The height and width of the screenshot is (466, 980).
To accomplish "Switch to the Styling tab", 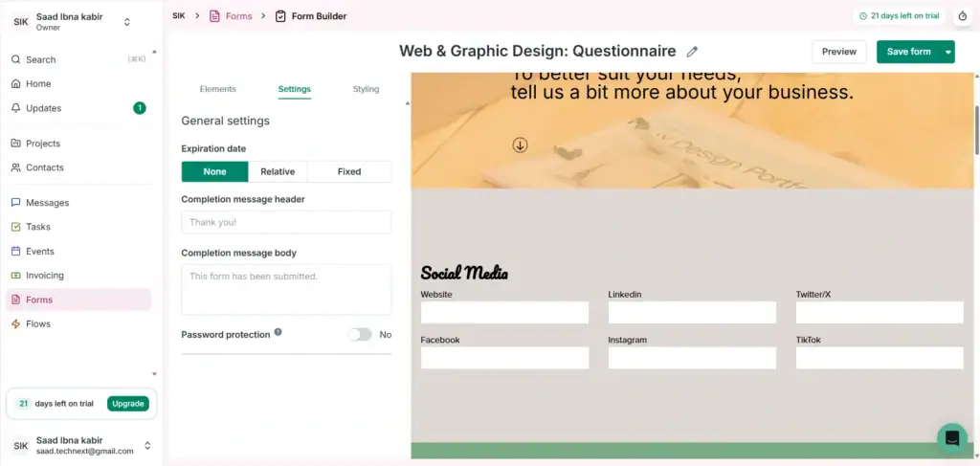I will click(x=366, y=89).
